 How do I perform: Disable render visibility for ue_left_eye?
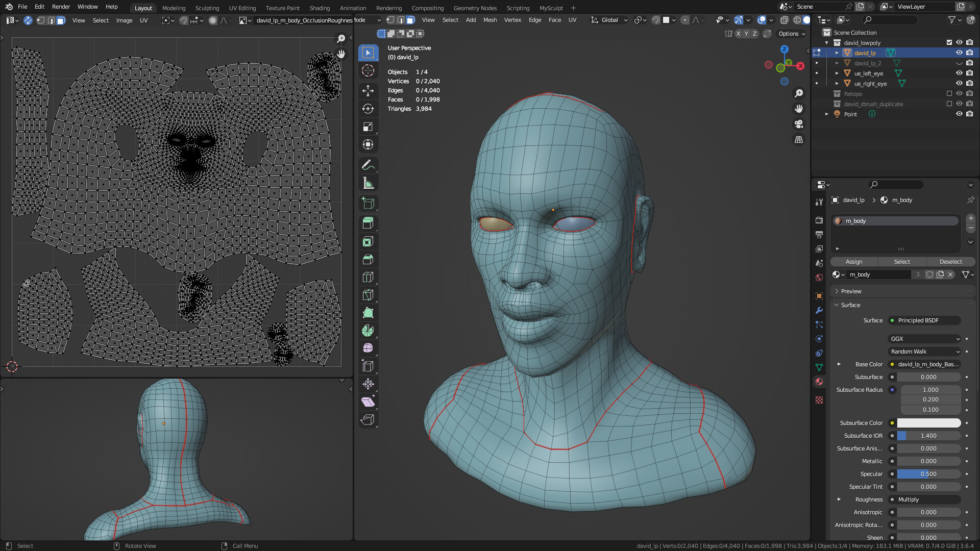click(x=969, y=73)
